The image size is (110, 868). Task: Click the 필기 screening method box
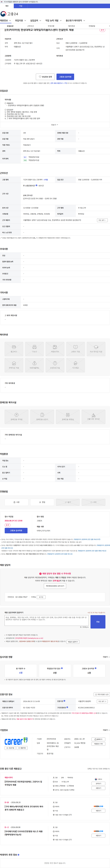click(68, 502)
